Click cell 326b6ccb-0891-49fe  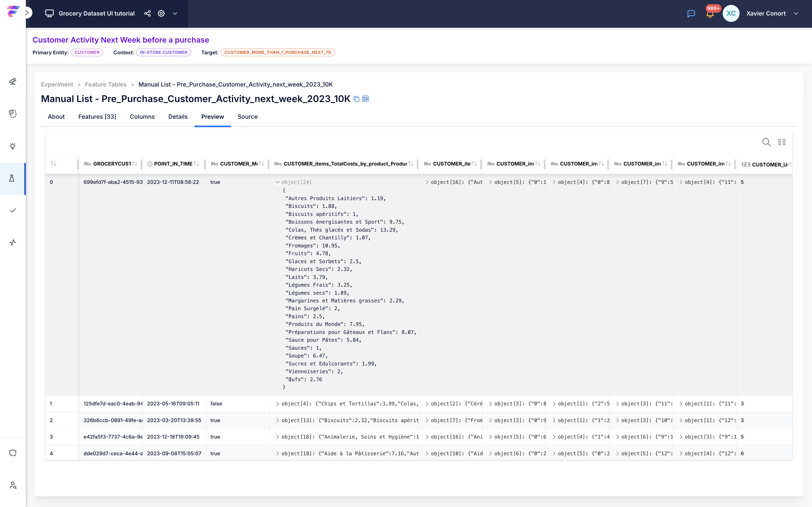(x=113, y=420)
